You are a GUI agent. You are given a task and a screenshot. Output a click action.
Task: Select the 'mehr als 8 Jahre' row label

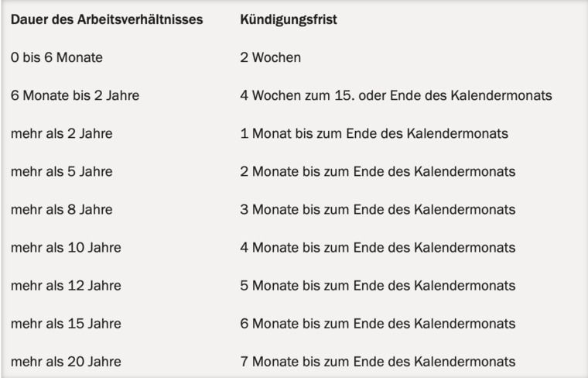tap(61, 209)
